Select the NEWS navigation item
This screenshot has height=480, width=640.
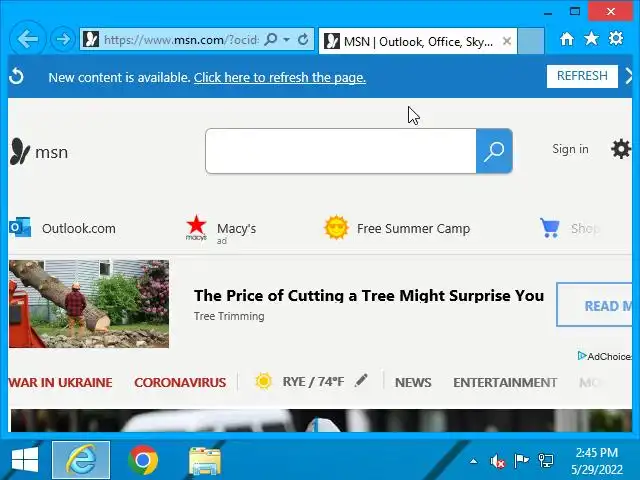(x=413, y=382)
